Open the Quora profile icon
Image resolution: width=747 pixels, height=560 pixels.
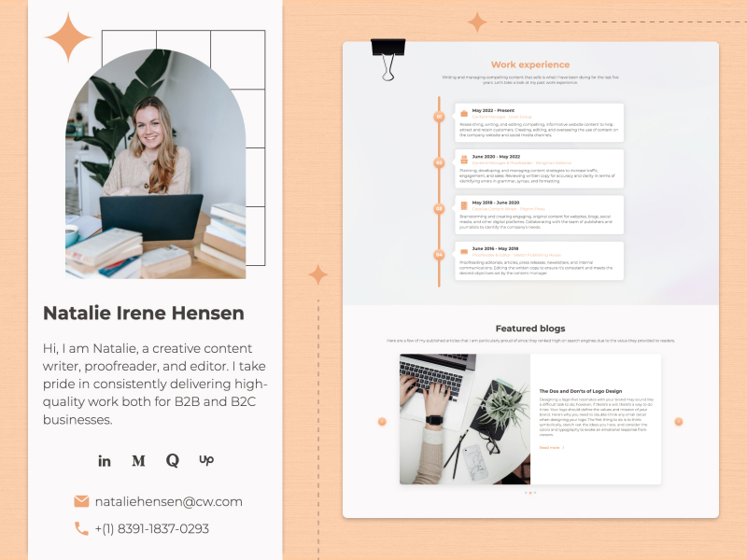172,460
